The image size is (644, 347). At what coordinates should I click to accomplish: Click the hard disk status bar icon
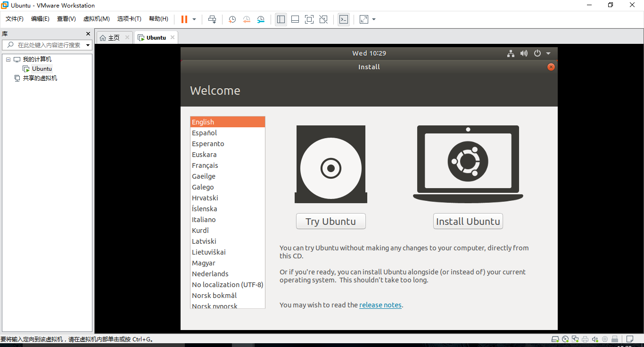click(555, 339)
